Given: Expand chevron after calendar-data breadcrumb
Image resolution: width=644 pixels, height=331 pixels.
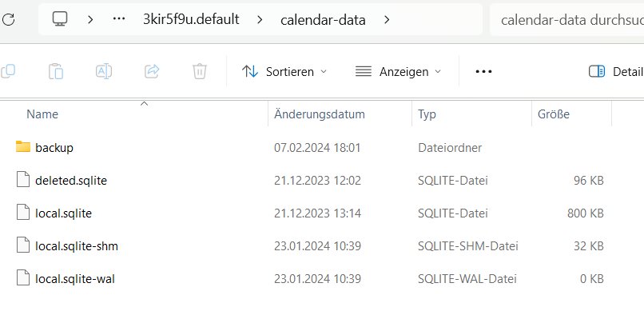Looking at the screenshot, I should [387, 19].
